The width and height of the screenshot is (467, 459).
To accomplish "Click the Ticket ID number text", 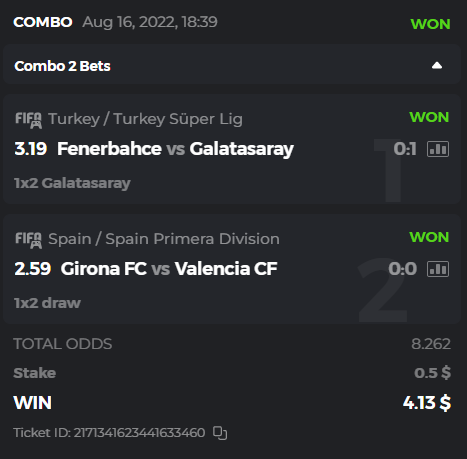I will pos(139,433).
